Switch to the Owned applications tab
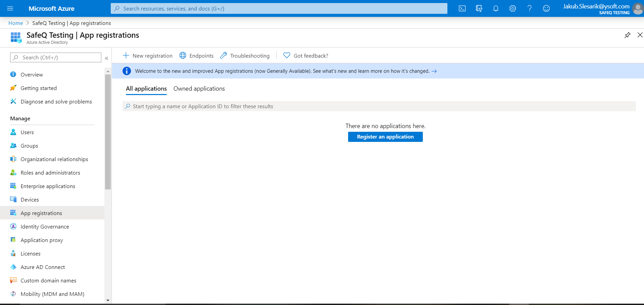The width and height of the screenshot is (644, 305). [x=199, y=89]
